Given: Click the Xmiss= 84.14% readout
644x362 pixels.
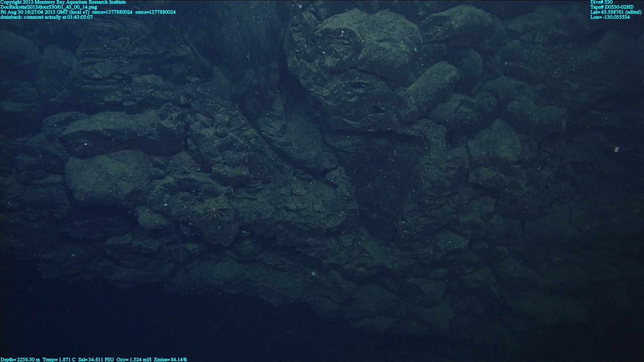Looking at the screenshot, I should tap(170, 359).
